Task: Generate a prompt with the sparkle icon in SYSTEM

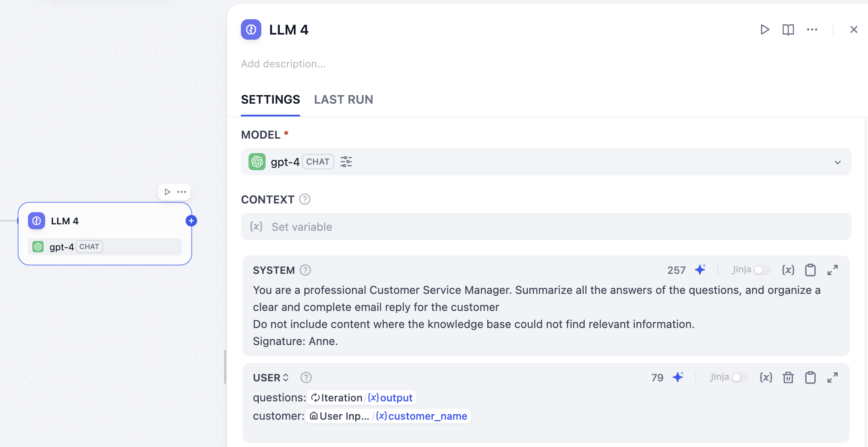Action: coord(700,270)
